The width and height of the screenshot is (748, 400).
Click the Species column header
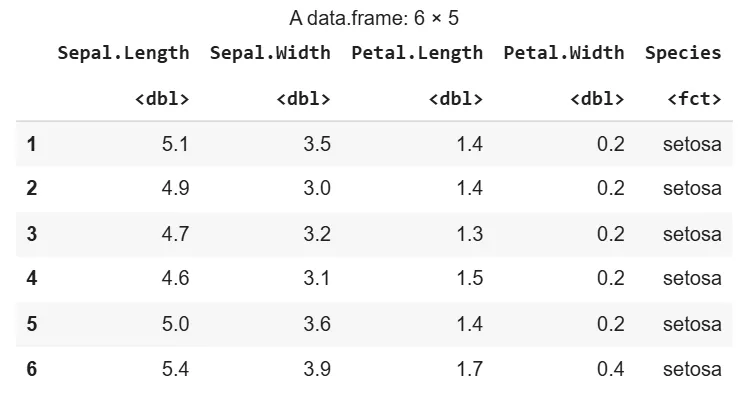[x=683, y=53]
